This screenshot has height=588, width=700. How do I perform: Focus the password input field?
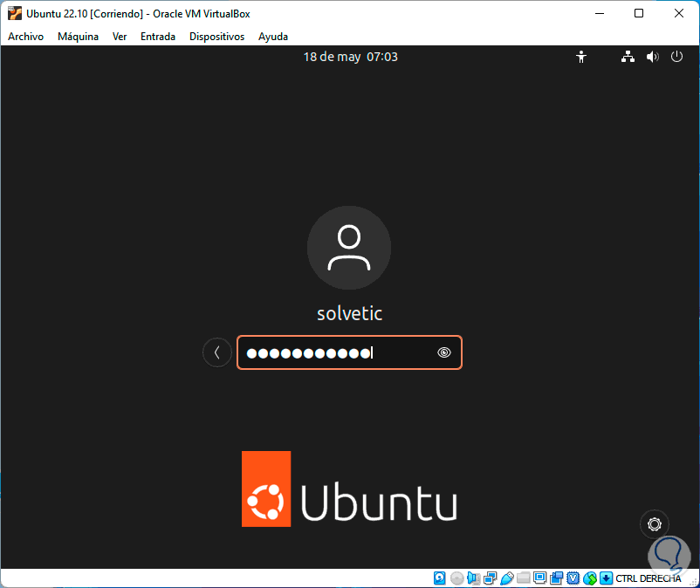349,352
